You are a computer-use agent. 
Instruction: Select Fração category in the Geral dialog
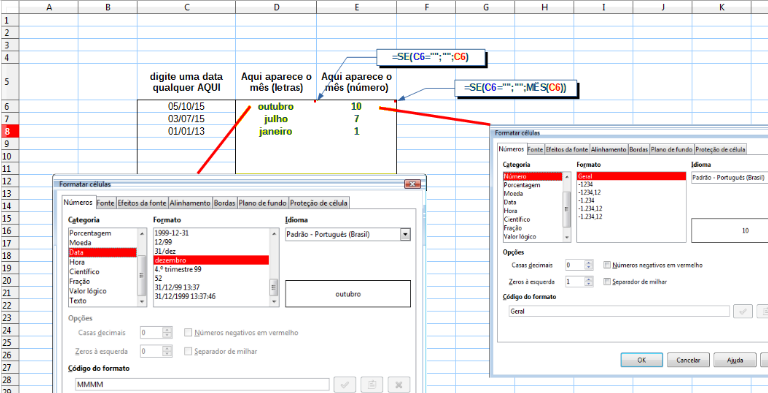(532, 228)
